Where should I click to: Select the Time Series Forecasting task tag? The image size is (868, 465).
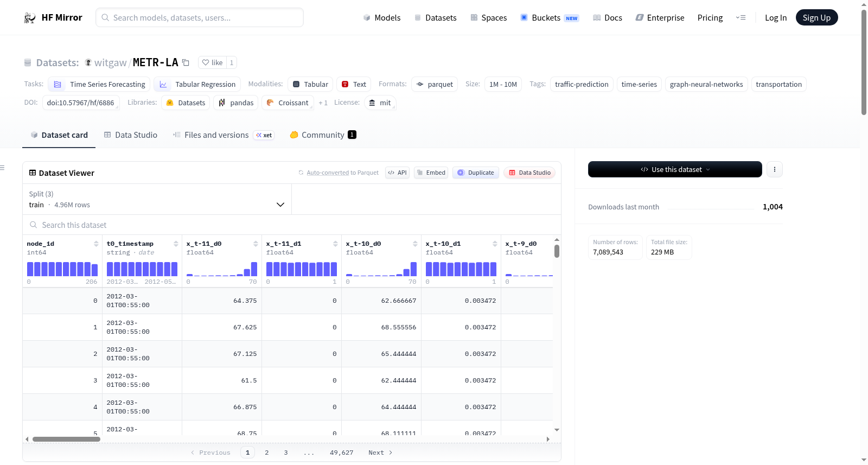click(99, 84)
